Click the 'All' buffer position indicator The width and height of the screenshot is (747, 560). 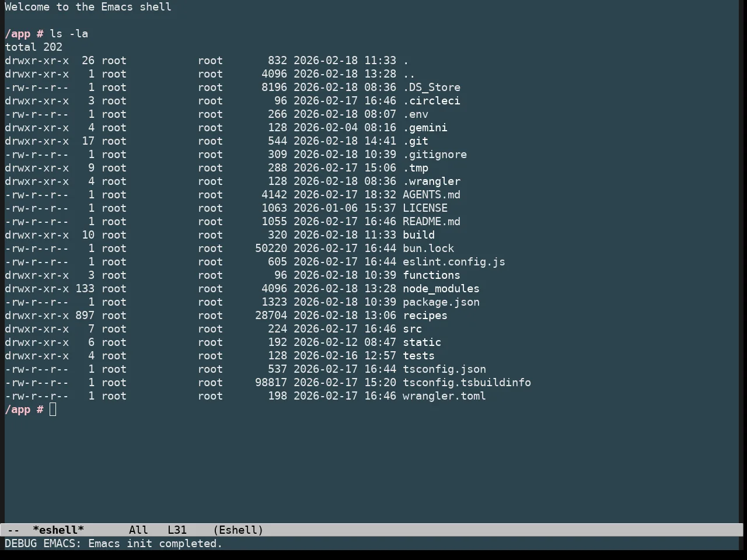click(138, 530)
